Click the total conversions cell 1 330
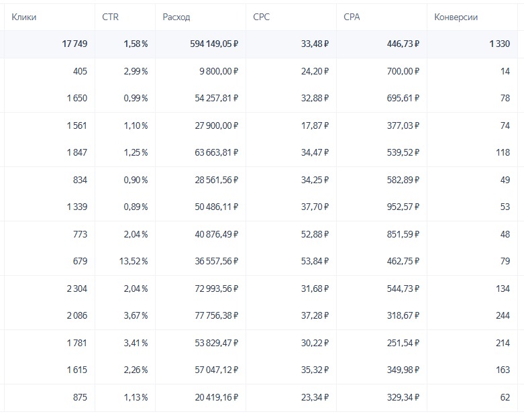This screenshot has height=420, width=524. [x=496, y=44]
